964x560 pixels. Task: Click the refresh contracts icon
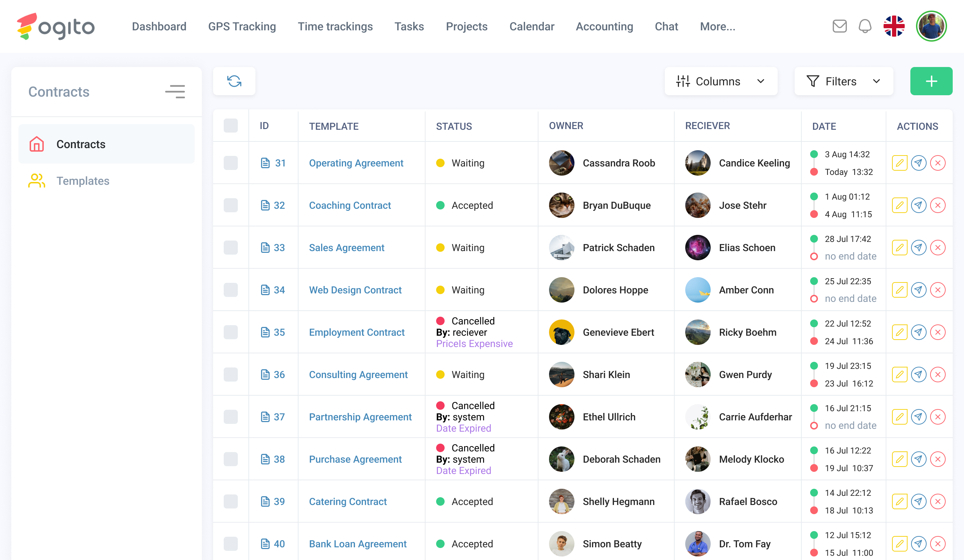[234, 81]
